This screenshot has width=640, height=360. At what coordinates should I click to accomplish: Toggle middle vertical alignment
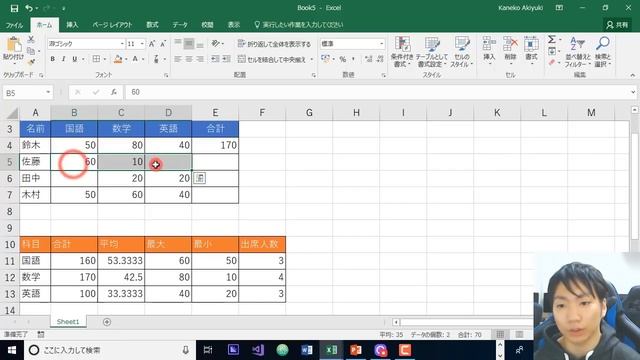(189, 44)
